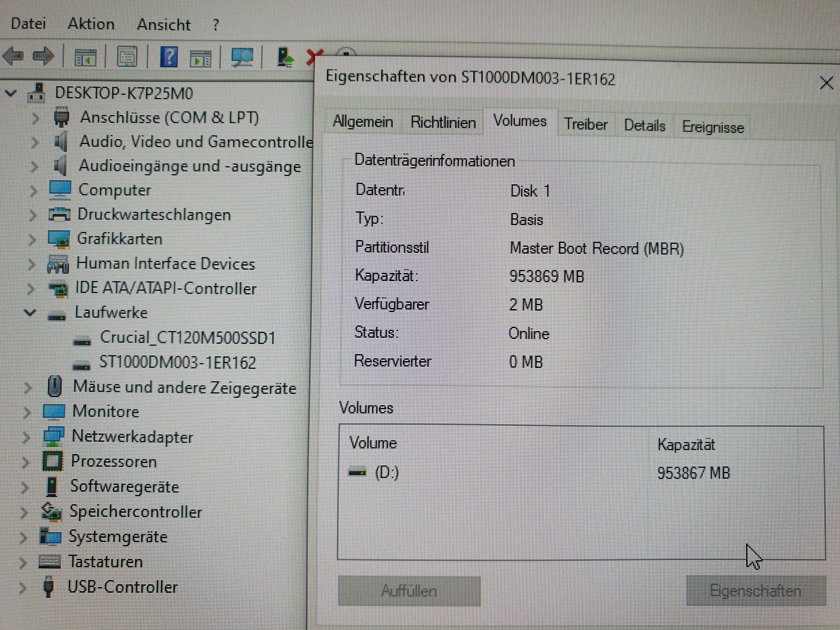Click the Eigenschaften button in dialog
Image resolution: width=840 pixels, height=630 pixels.
(x=755, y=591)
